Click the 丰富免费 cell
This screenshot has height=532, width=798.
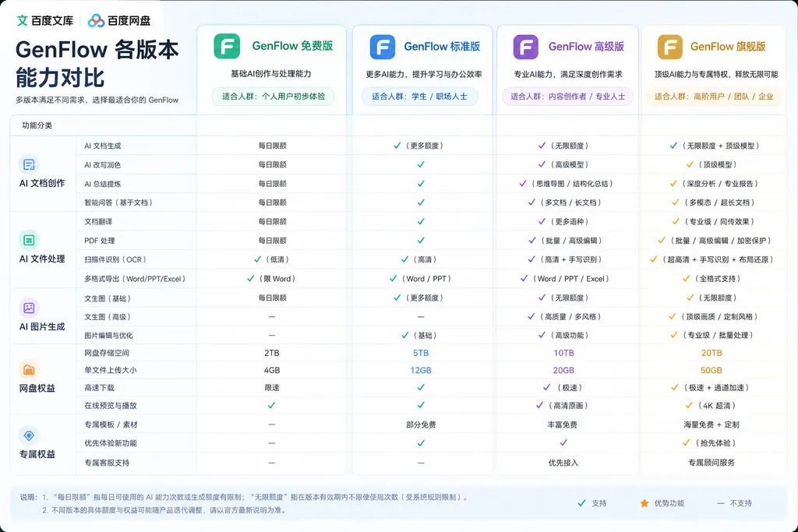point(563,425)
